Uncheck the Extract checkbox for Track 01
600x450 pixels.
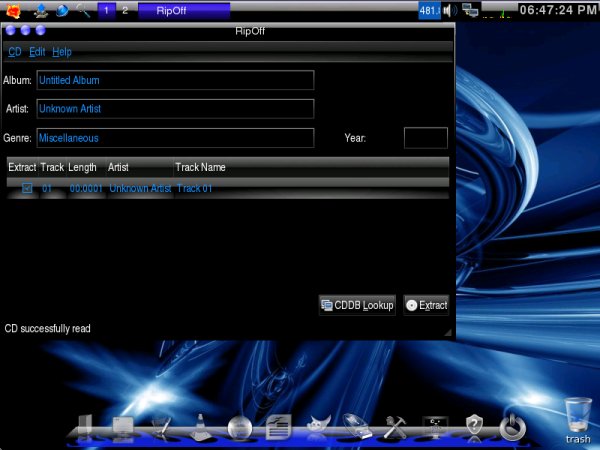click(x=27, y=188)
